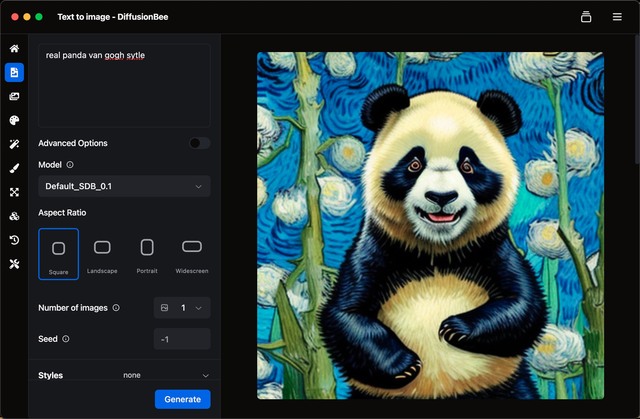This screenshot has height=419, width=640.
Task: Select the Landscape aspect ratio
Action: click(x=102, y=254)
